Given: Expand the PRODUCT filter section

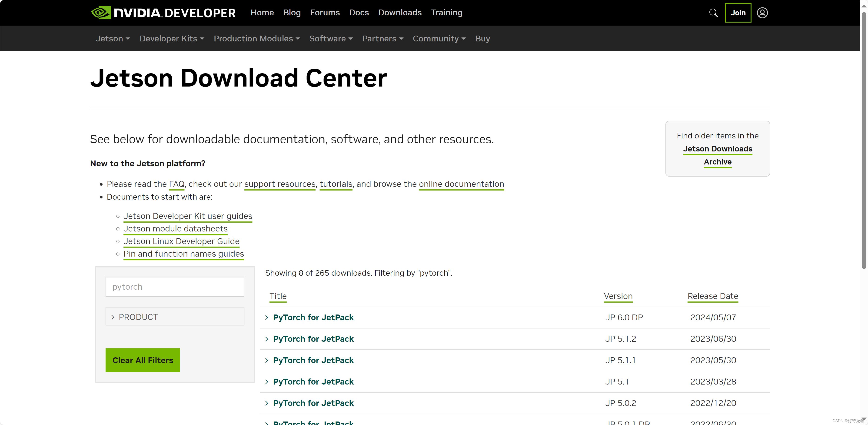Looking at the screenshot, I should (x=175, y=317).
